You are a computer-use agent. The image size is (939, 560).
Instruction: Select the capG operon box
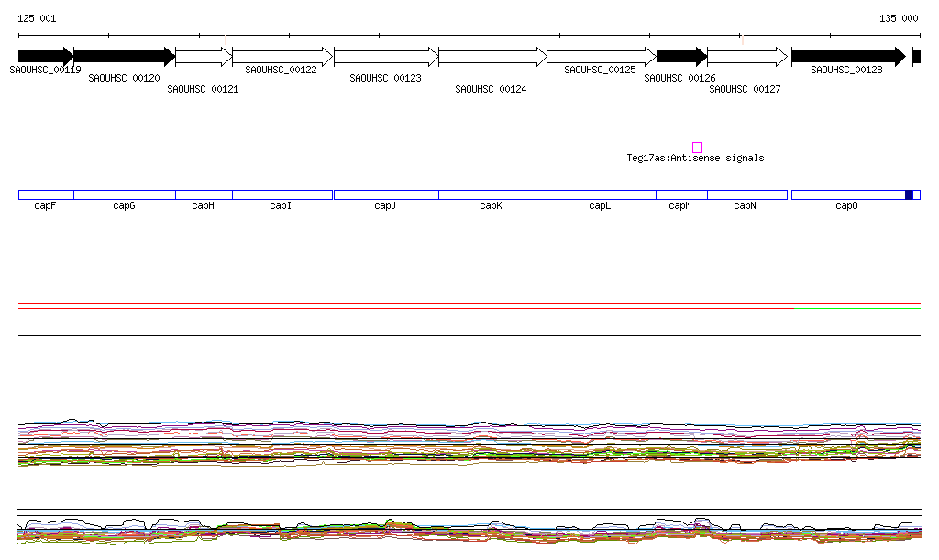click(124, 194)
